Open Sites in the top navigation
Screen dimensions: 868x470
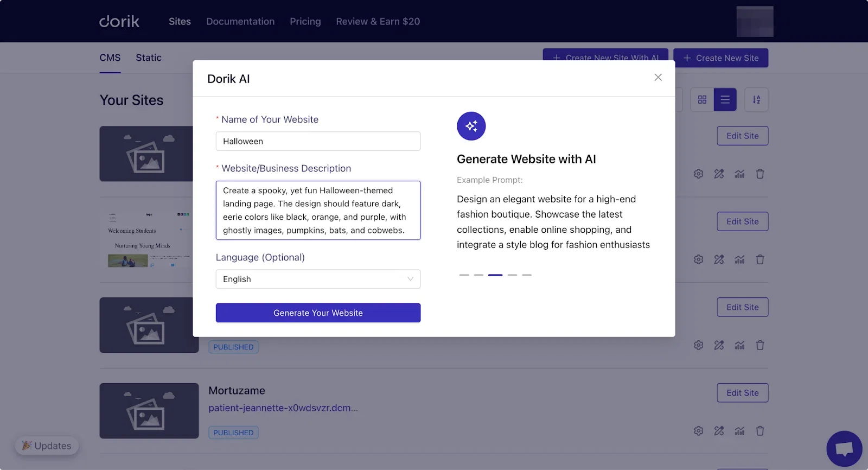[180, 22]
